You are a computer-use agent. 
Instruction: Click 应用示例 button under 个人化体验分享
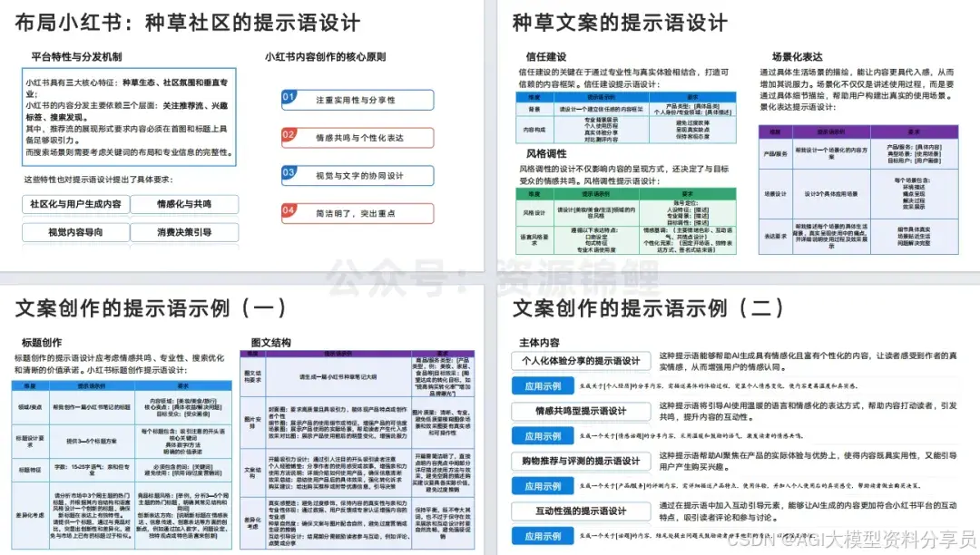543,386
